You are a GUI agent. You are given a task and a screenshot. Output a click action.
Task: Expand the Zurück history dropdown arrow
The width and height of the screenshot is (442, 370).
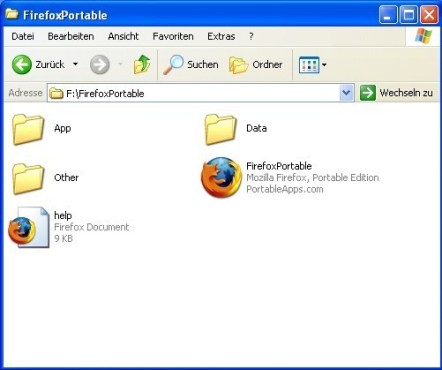76,64
